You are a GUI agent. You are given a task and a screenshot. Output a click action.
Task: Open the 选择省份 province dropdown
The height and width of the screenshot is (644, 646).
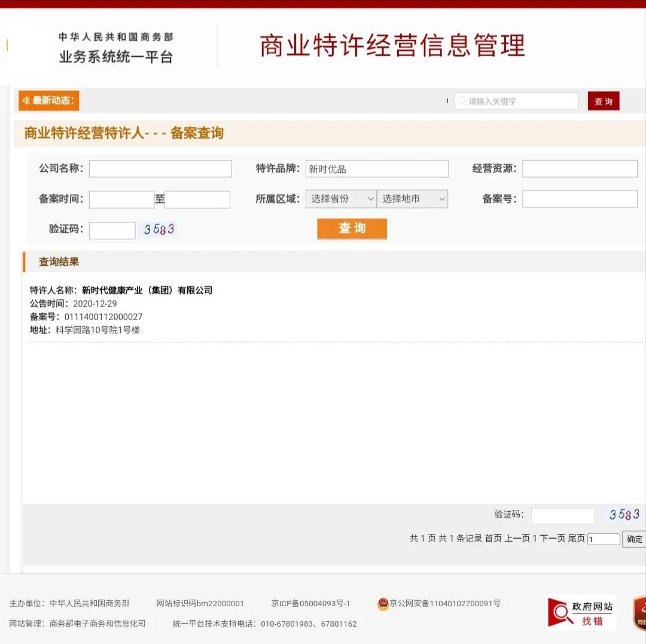click(341, 199)
